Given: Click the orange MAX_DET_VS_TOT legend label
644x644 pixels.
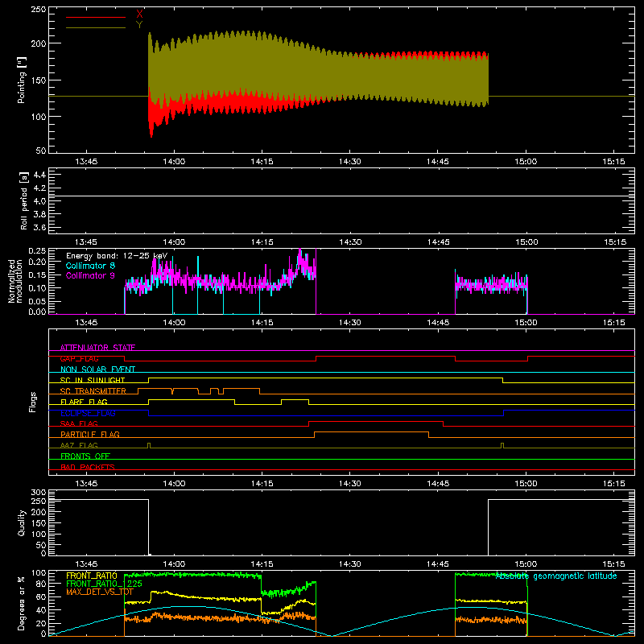Looking at the screenshot, I should (x=100, y=592).
